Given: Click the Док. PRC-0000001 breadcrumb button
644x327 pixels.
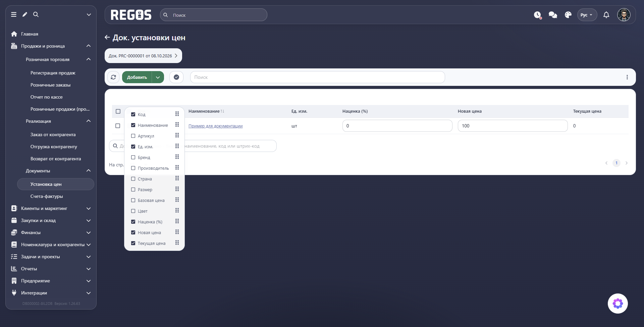Looking at the screenshot, I should 143,56.
